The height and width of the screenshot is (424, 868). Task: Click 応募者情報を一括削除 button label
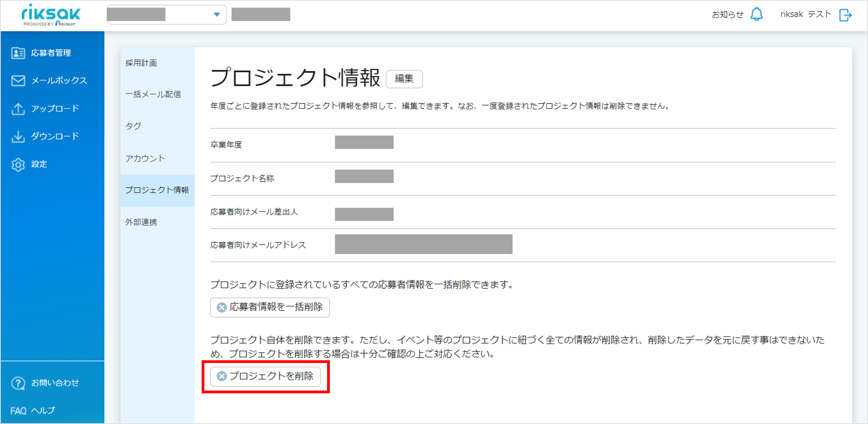276,307
